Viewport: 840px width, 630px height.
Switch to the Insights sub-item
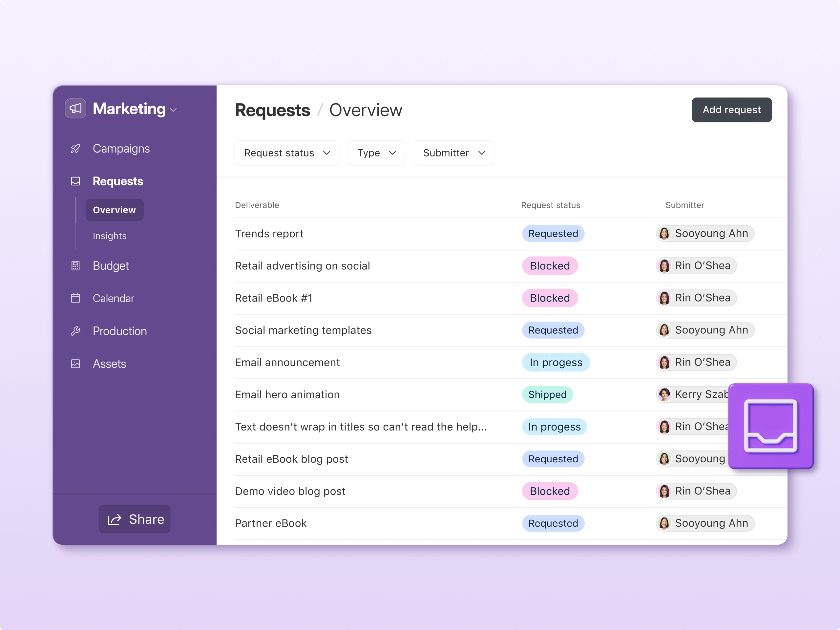pos(110,236)
